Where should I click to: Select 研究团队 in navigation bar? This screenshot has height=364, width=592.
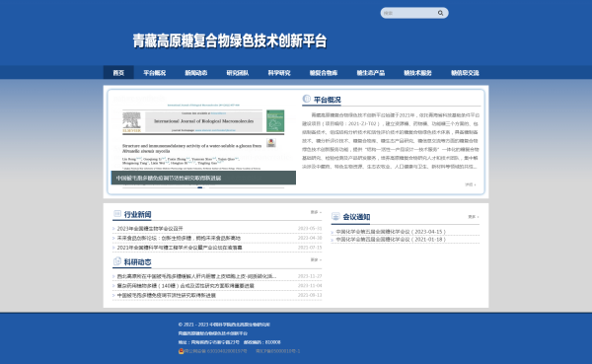coord(238,72)
